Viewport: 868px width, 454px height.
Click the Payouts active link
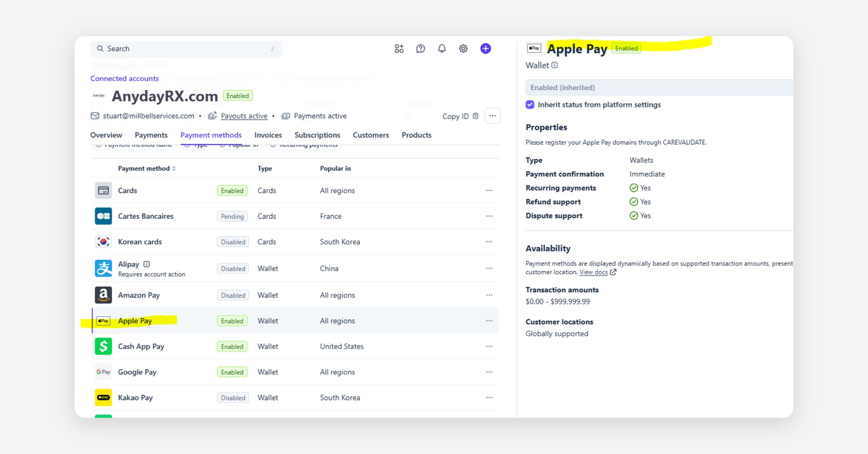point(244,116)
